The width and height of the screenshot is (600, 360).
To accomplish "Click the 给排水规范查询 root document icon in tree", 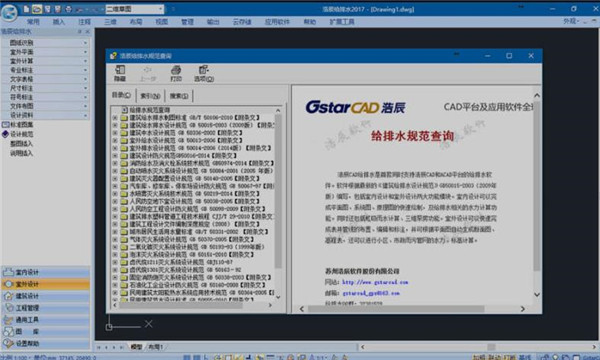I will pos(125,110).
